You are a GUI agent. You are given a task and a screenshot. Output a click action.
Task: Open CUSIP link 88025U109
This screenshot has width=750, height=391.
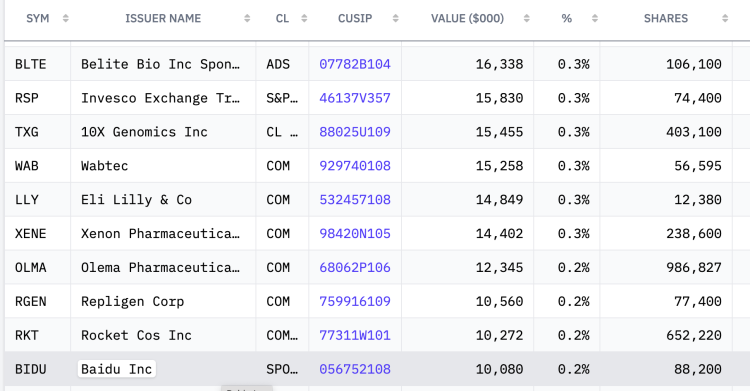[x=355, y=132]
